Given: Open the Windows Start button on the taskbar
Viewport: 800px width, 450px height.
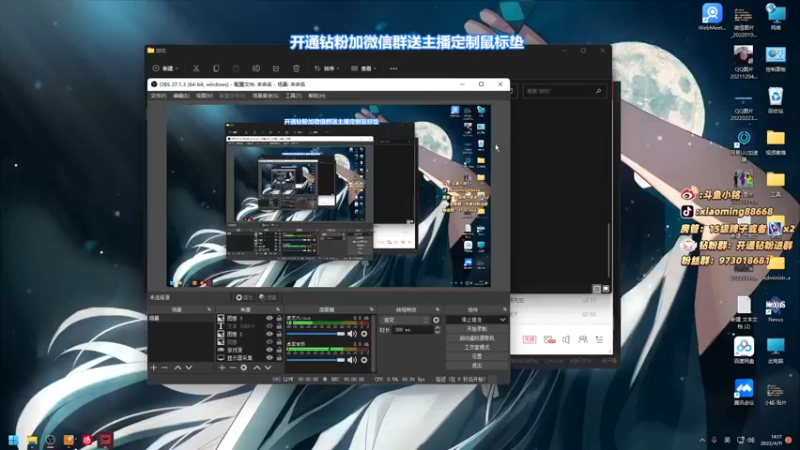Looking at the screenshot, I should pos(13,440).
